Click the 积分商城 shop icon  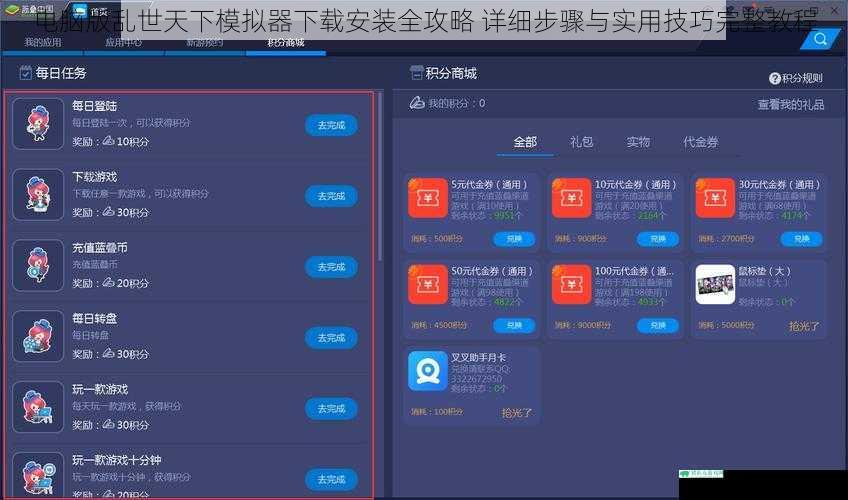[416, 72]
